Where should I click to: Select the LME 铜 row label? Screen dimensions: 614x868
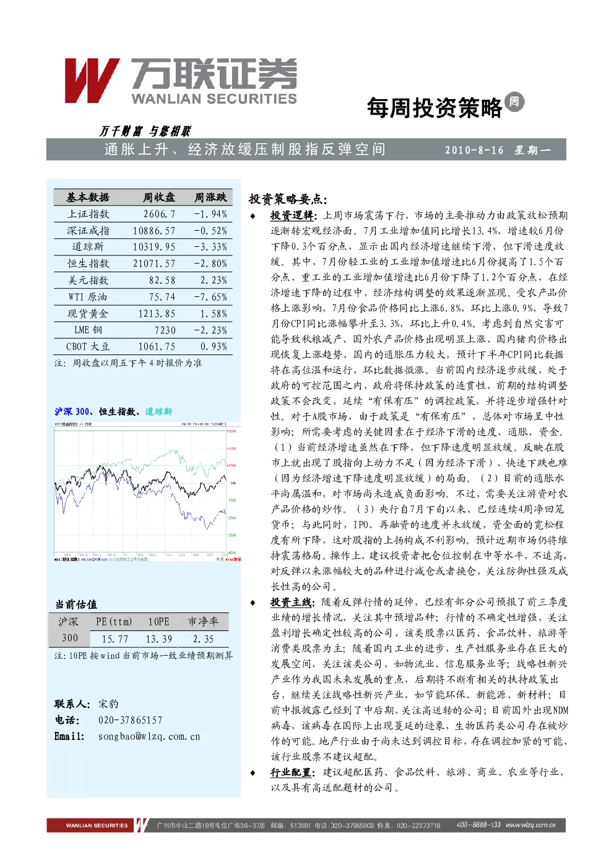point(88,330)
